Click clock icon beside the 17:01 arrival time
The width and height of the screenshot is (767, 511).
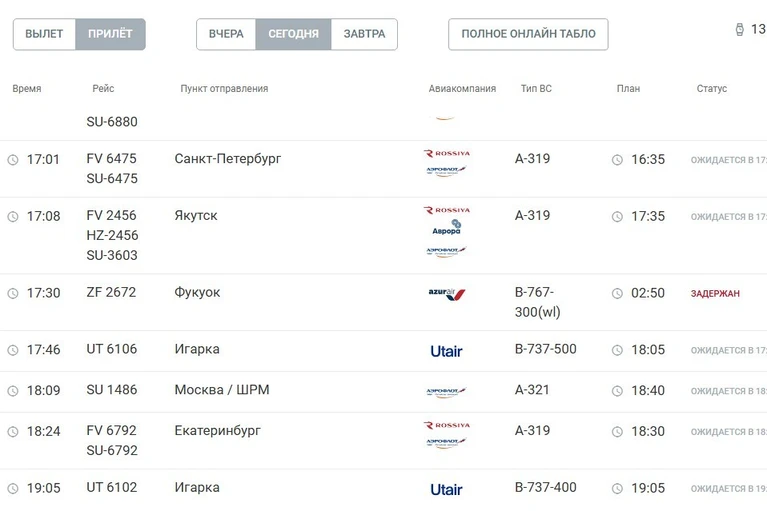pyautogui.click(x=13, y=160)
